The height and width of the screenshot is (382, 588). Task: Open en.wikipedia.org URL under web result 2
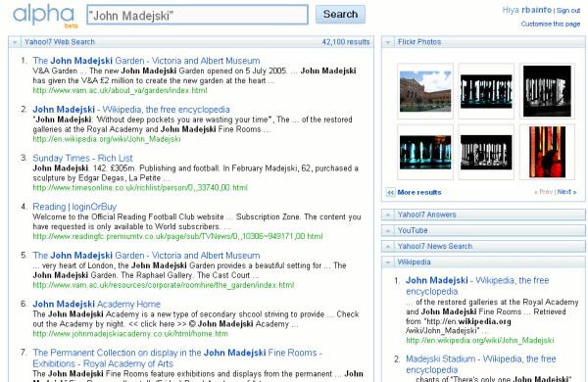click(107, 139)
